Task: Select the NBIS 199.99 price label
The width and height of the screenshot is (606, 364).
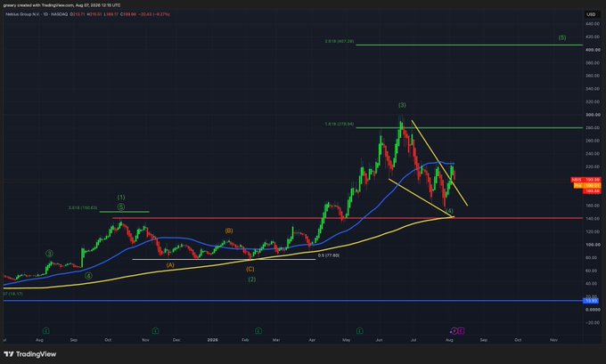Action: 586,180
